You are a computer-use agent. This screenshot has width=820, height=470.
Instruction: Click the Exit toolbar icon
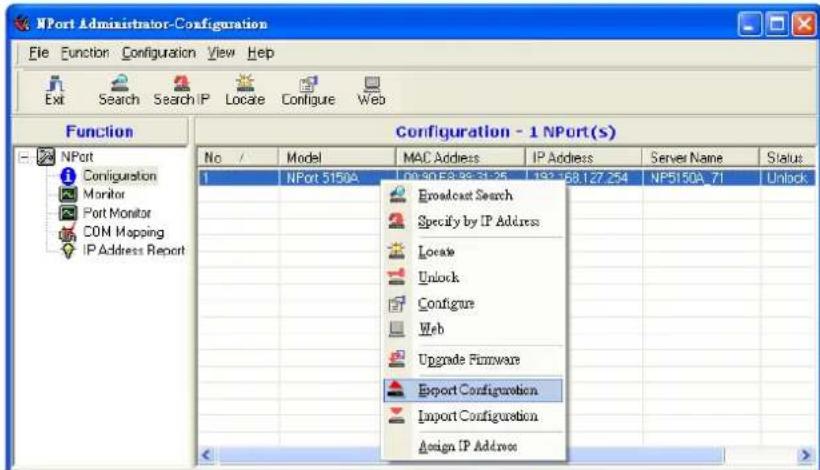(x=55, y=83)
